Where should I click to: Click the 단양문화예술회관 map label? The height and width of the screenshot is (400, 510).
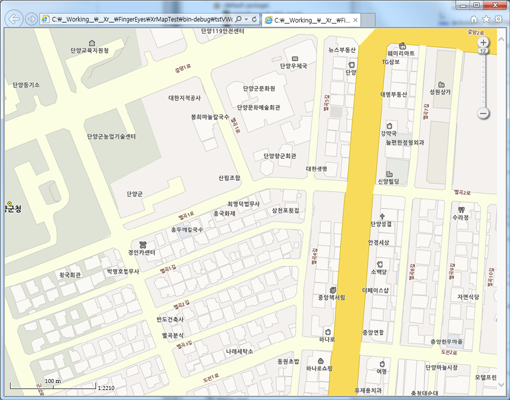tap(258, 107)
